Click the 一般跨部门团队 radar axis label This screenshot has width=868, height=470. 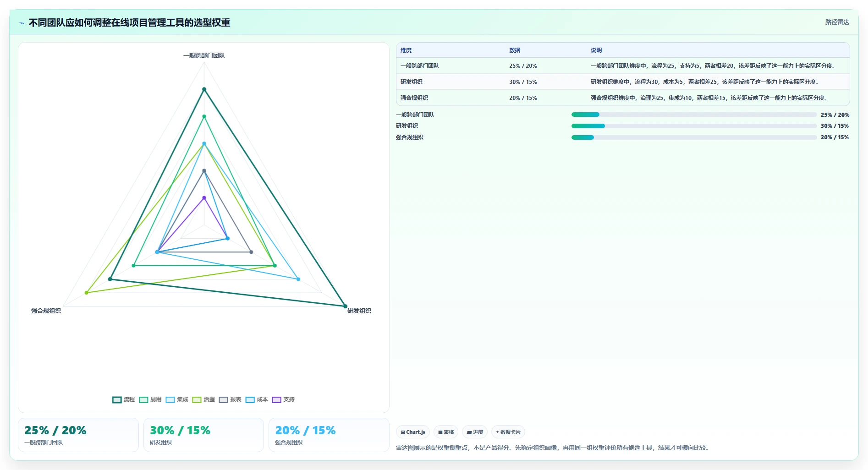pos(204,55)
